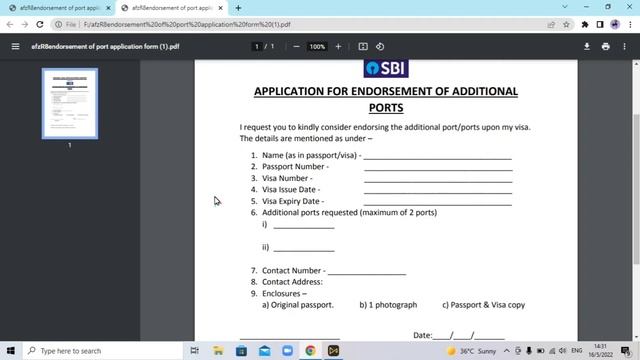
Task: Show hidden system tray icons
Action: pos(507,351)
